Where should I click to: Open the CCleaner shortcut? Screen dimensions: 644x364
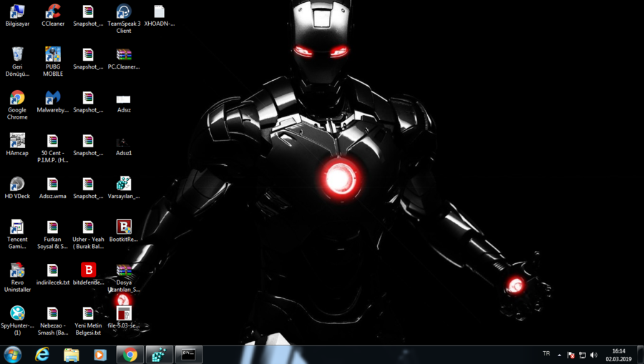tap(53, 16)
